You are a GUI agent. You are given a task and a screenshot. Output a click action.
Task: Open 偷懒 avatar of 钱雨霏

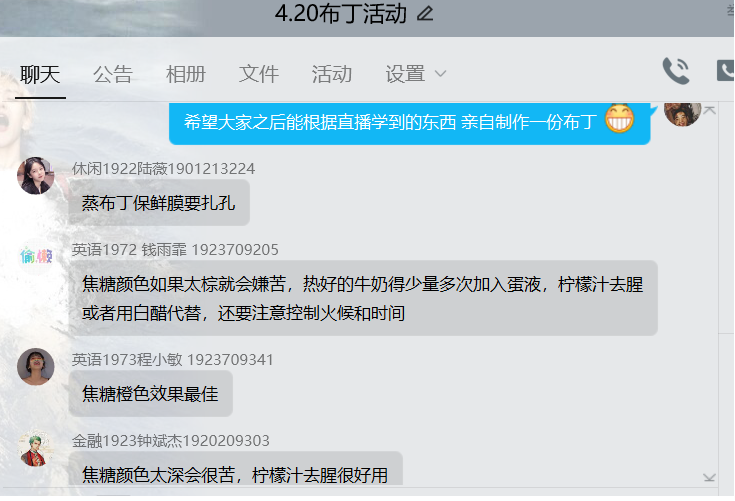(36, 256)
